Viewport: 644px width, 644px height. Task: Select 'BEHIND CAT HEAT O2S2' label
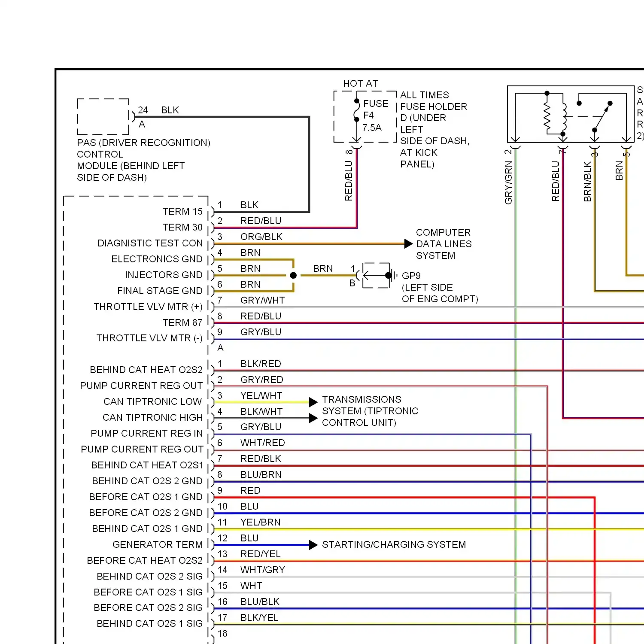pyautogui.click(x=146, y=370)
